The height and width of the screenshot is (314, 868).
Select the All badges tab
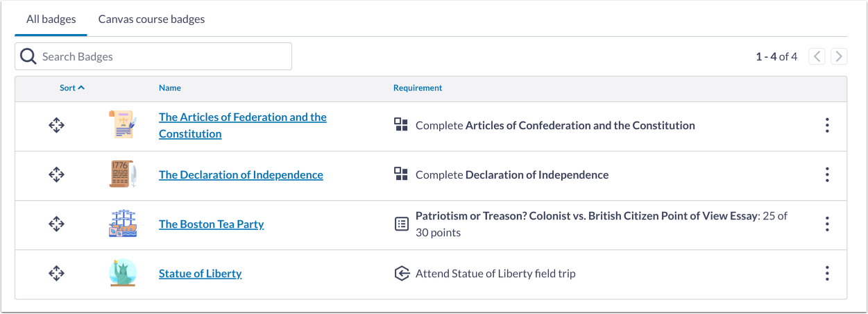(51, 19)
